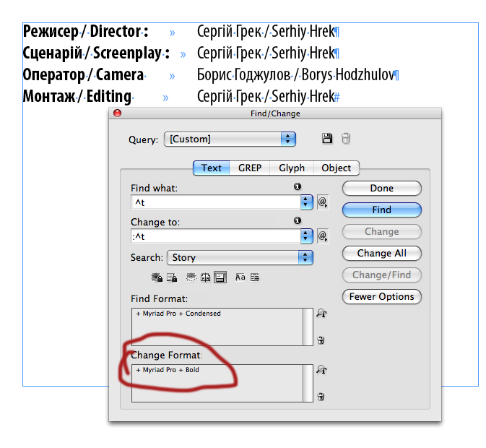Click the Find Format box scrollbar
Viewport: 486px width, 448px height.
pyautogui.click(x=308, y=327)
